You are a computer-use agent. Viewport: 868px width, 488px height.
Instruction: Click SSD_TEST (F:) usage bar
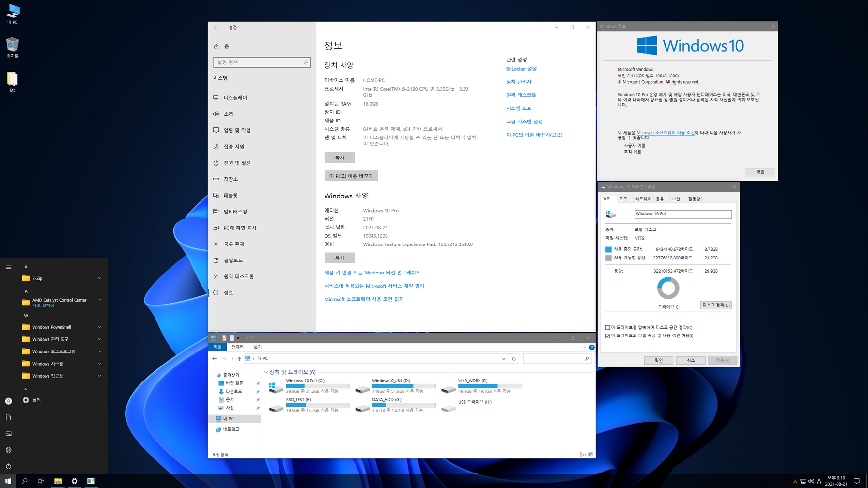318,405
